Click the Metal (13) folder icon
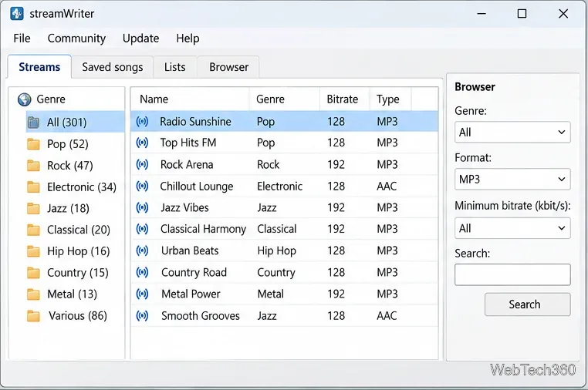 coord(33,294)
